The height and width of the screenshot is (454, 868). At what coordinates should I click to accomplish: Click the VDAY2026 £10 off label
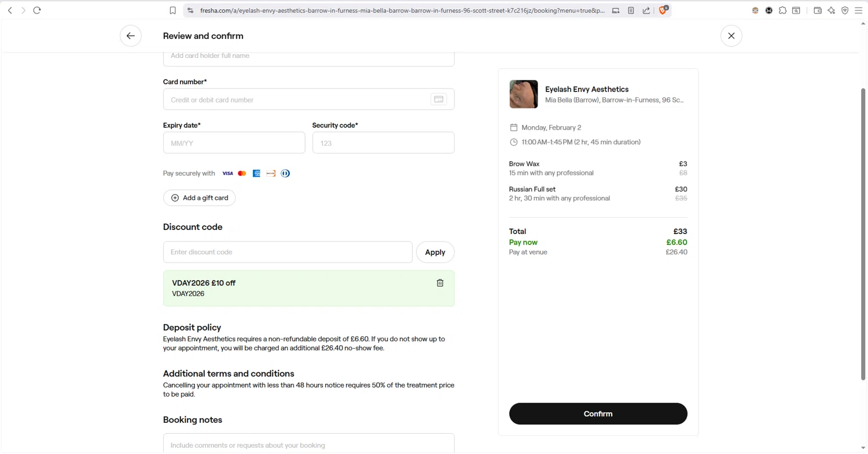point(204,283)
